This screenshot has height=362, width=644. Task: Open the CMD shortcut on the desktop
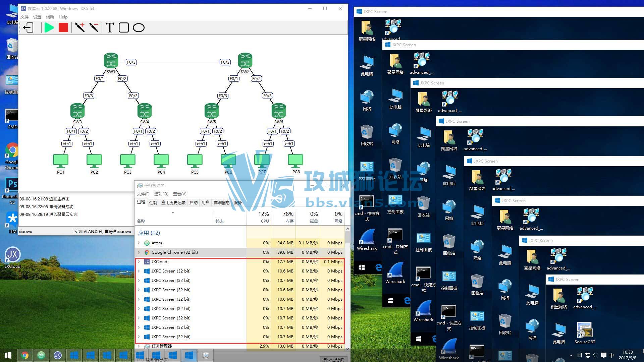12,119
